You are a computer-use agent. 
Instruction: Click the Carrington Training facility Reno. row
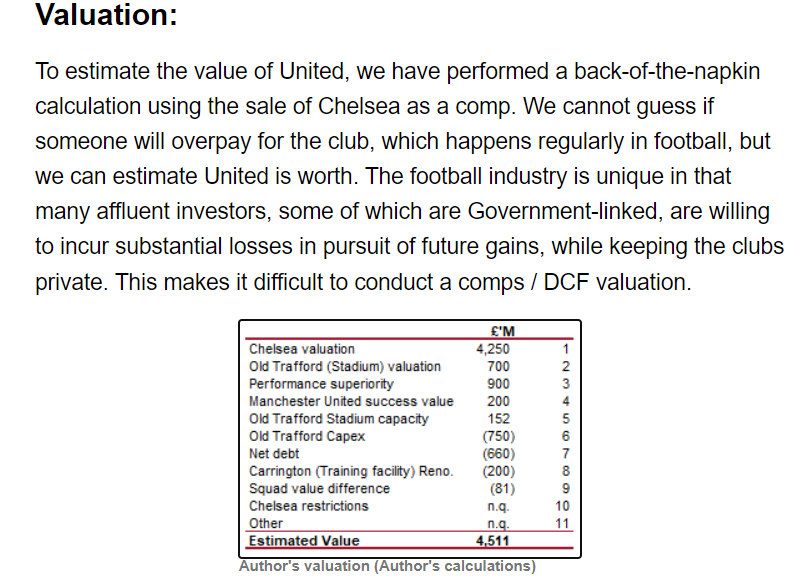click(410, 472)
